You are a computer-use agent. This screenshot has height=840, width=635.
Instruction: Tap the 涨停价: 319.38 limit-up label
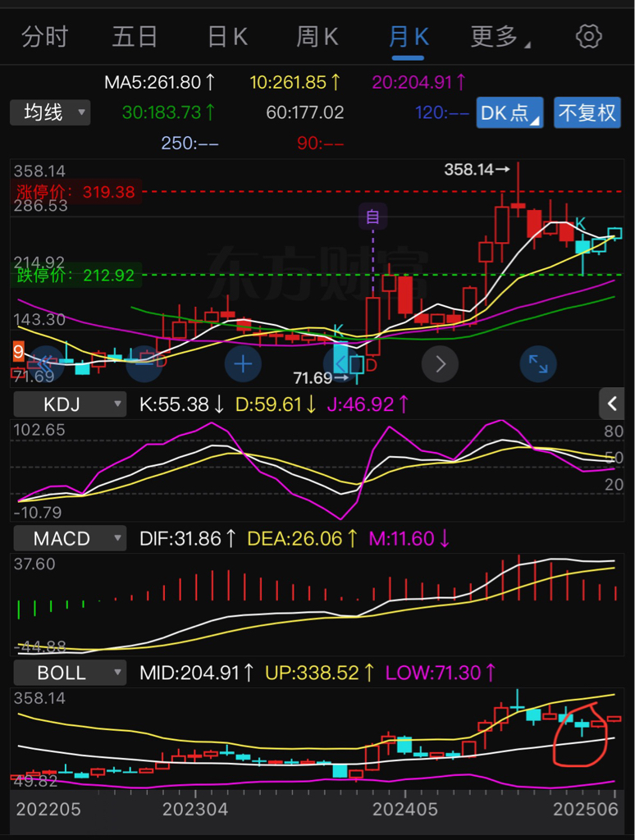[75, 191]
